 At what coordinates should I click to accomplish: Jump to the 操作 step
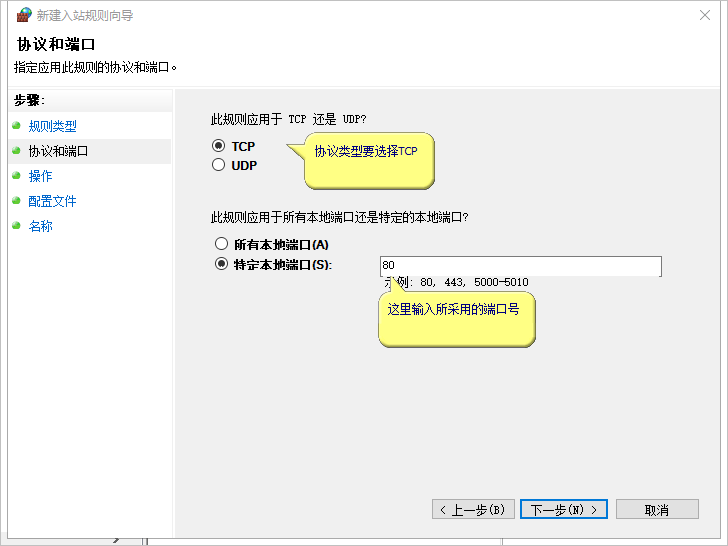coord(41,176)
